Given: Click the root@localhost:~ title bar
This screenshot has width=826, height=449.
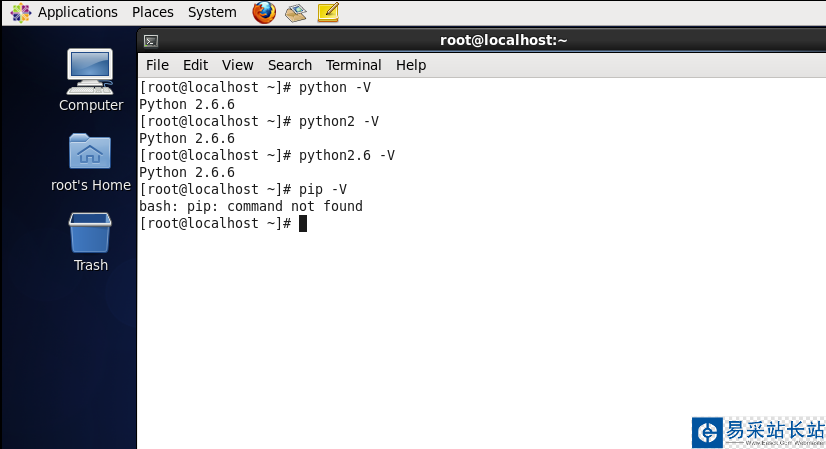Looking at the screenshot, I should click(503, 41).
